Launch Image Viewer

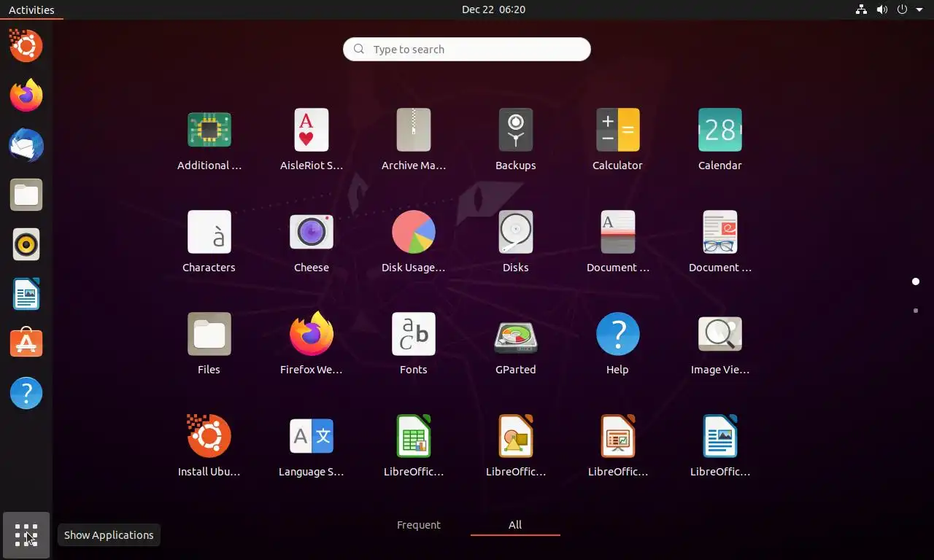[x=720, y=335]
